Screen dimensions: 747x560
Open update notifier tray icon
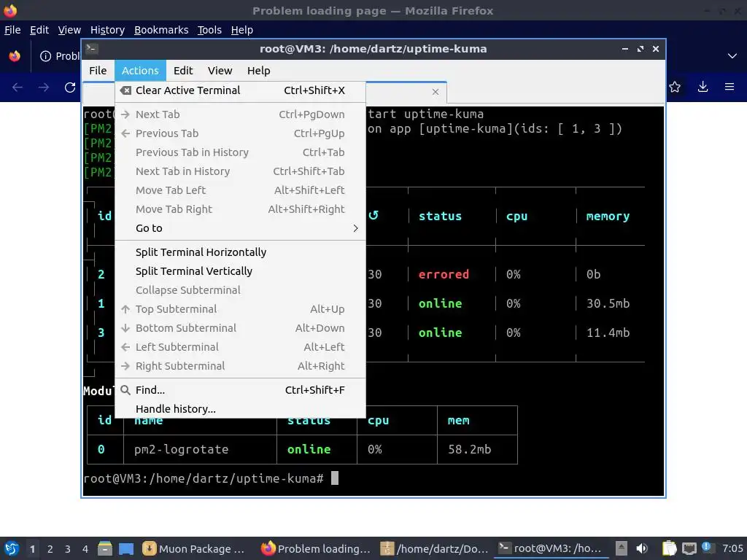point(708,548)
